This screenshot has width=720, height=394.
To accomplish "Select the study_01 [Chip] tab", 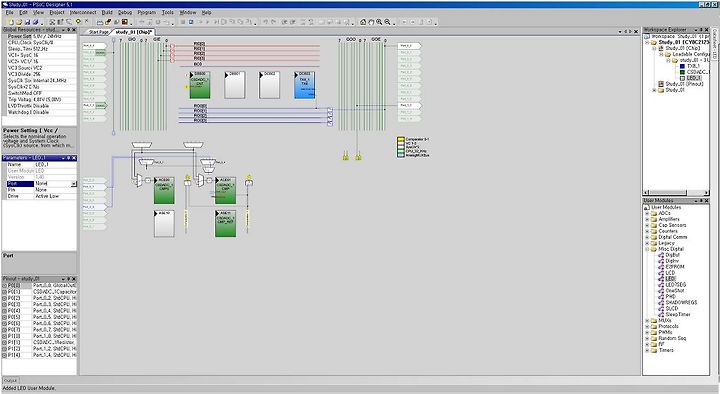I will tap(133, 32).
